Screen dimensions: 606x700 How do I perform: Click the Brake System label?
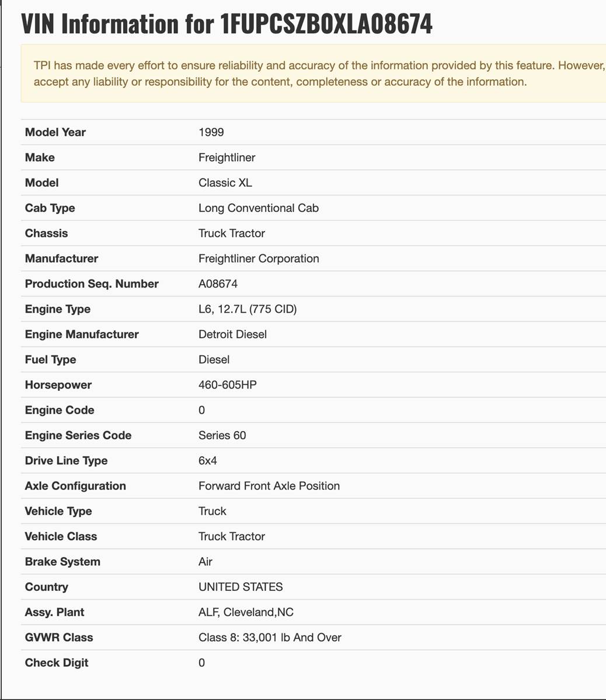point(62,562)
